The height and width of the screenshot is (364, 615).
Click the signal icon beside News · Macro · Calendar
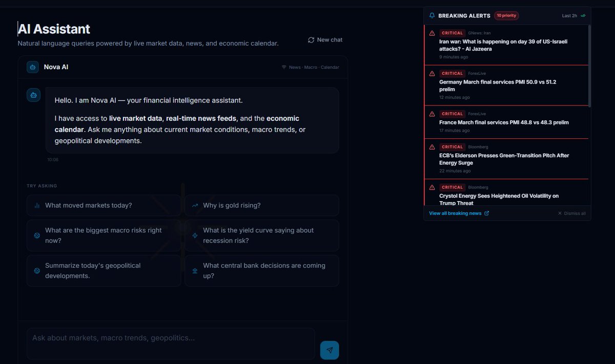click(284, 67)
